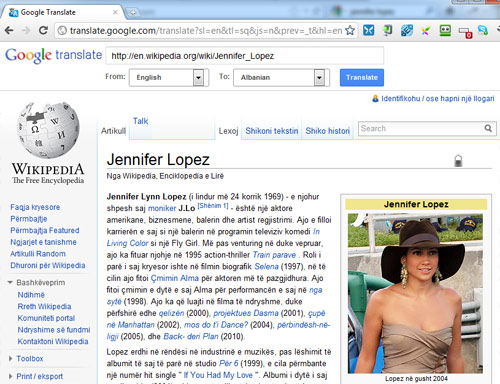Collapse the Bashkëveprim sidebar section
This screenshot has height=384, width=500.
pos(10,283)
